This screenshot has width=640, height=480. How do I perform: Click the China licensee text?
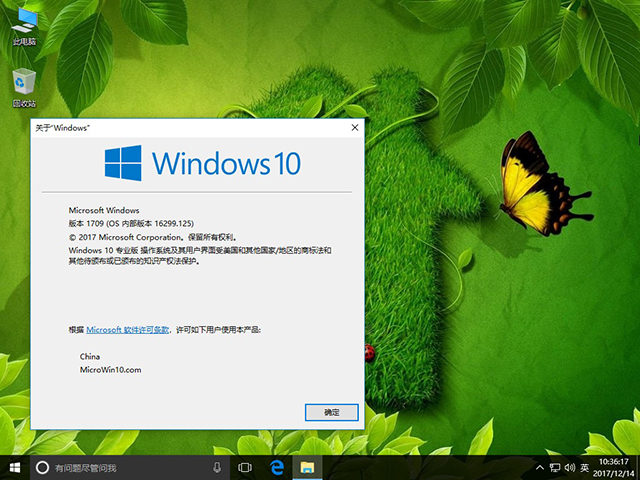(x=90, y=356)
